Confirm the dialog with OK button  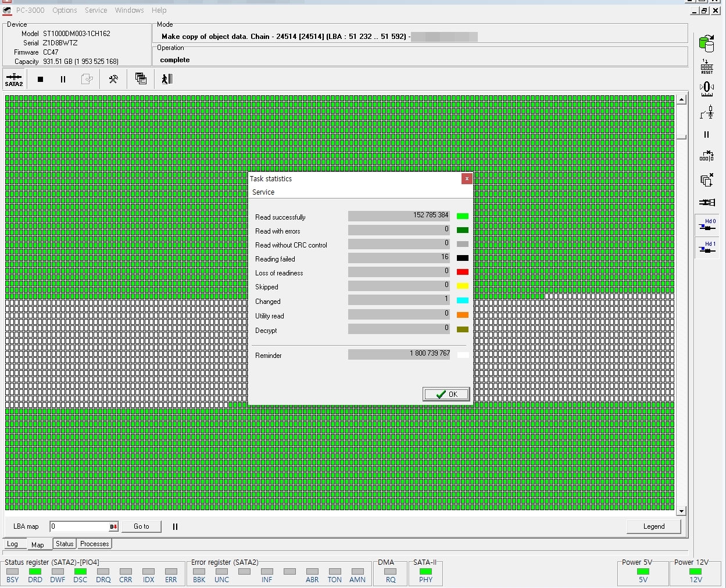tap(446, 394)
